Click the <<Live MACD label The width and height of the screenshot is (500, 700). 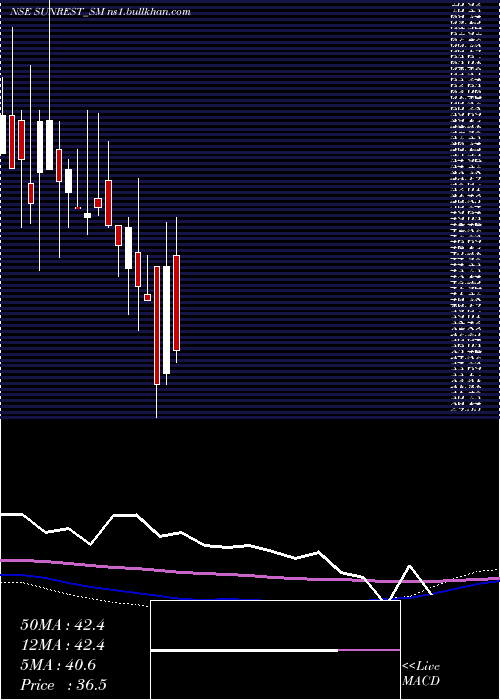coord(421,674)
